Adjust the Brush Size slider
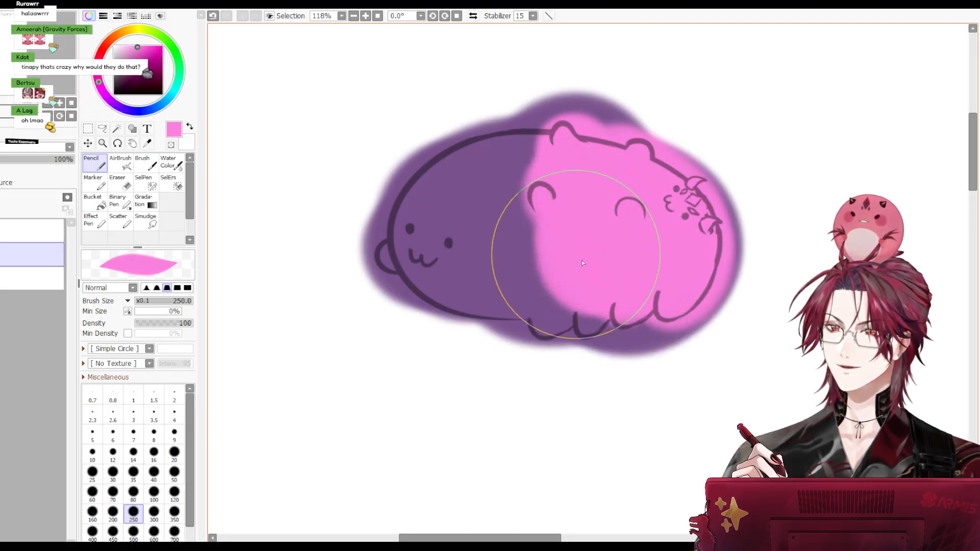The image size is (980, 551). coord(163,301)
